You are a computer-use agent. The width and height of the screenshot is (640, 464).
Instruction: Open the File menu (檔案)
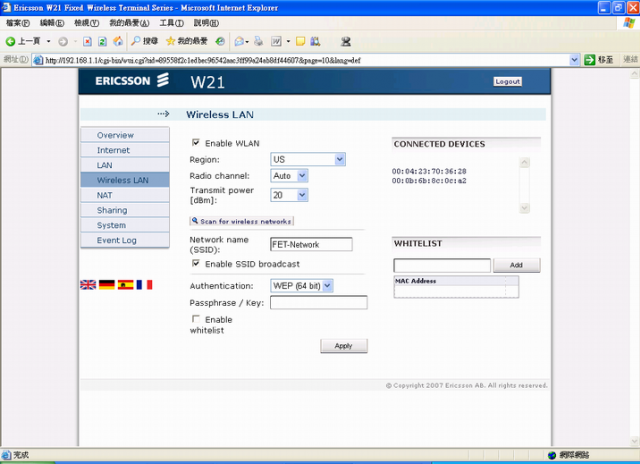(x=18, y=23)
